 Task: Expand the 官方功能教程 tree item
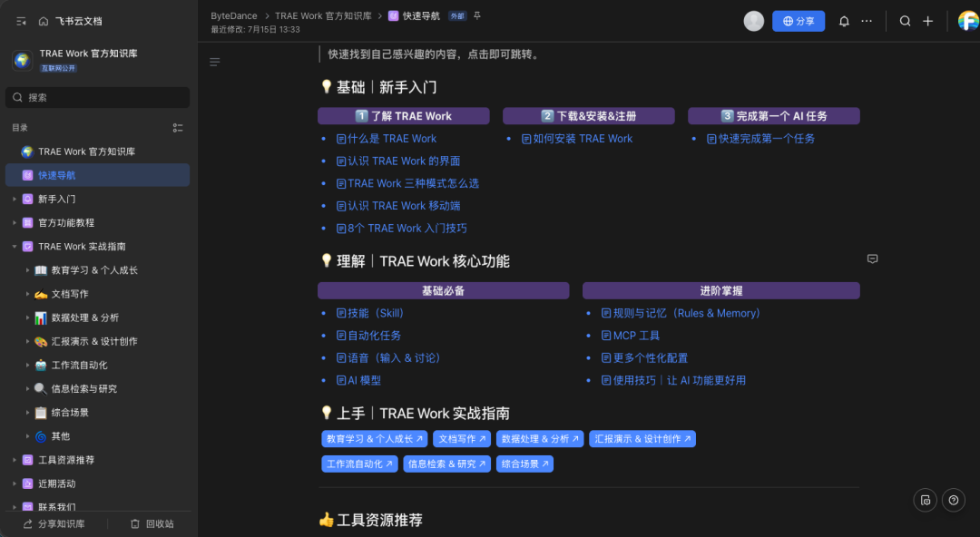click(15, 222)
